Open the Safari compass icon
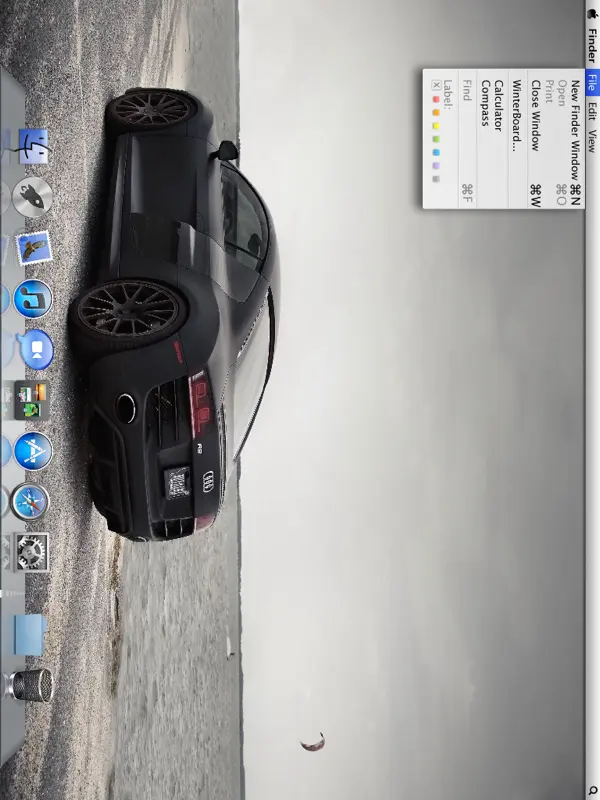 click(33, 501)
